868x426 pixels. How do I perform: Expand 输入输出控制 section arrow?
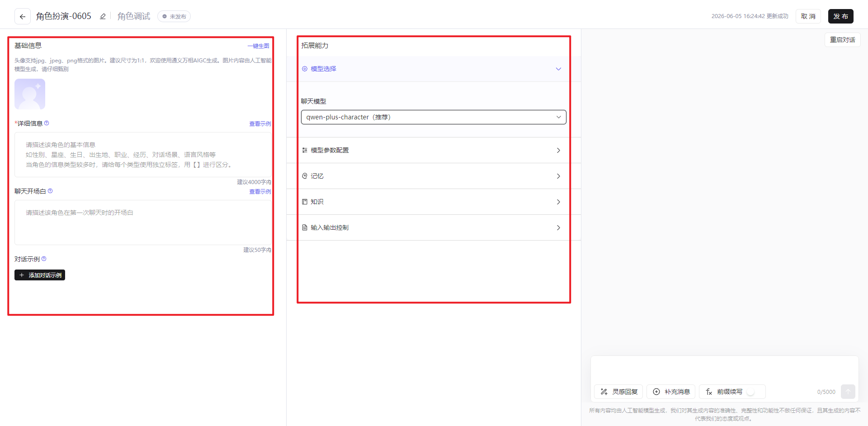[x=558, y=227]
